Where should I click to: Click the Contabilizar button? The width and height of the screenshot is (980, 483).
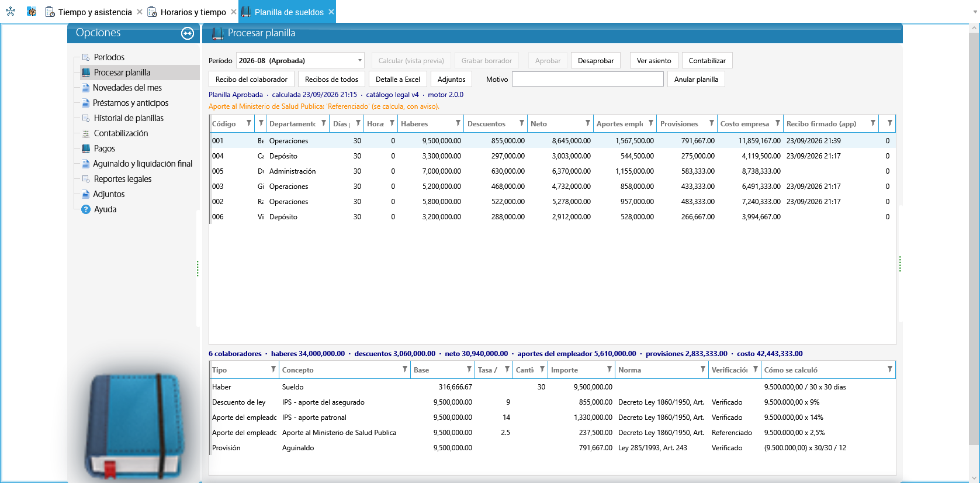point(707,61)
